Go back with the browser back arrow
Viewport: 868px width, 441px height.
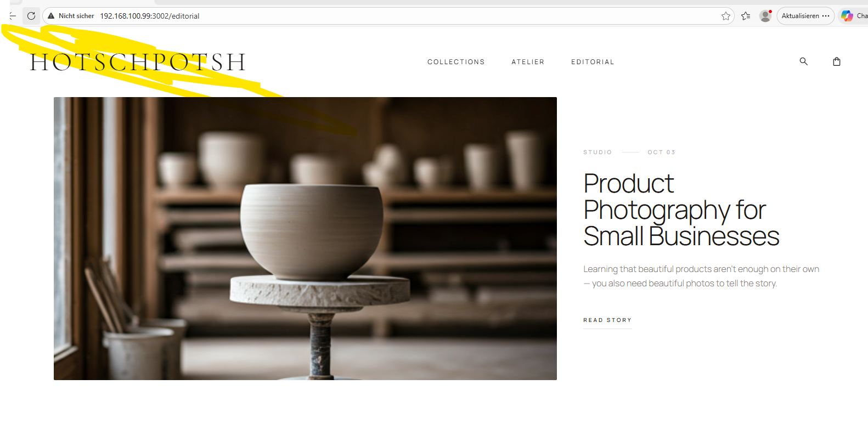[13, 16]
